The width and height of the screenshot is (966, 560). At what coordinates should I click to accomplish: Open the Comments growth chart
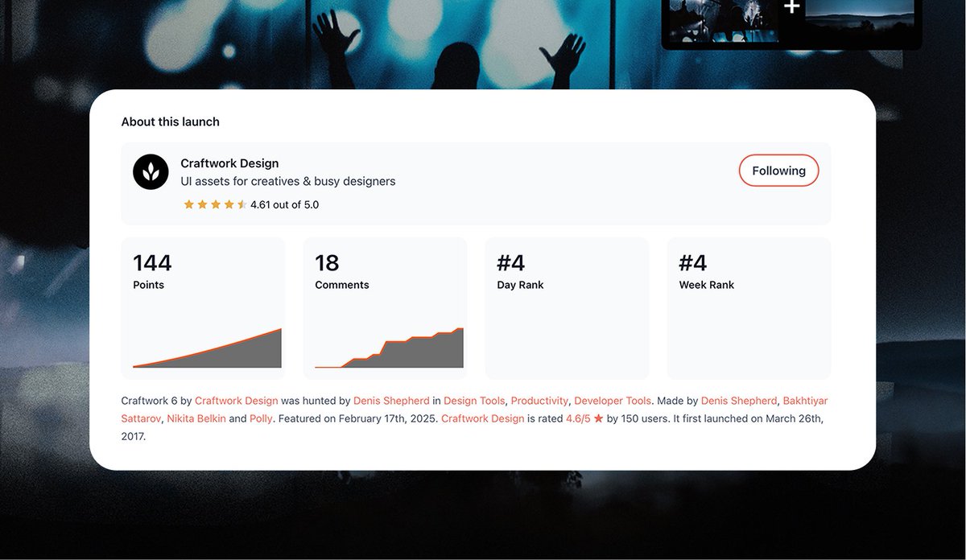[389, 348]
